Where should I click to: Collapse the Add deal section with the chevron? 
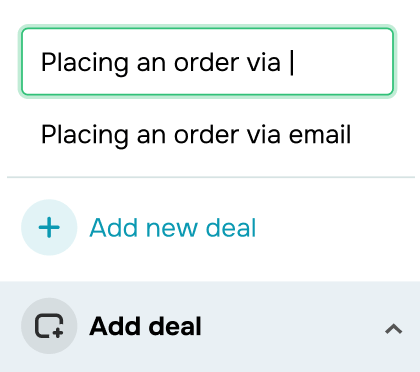394,329
